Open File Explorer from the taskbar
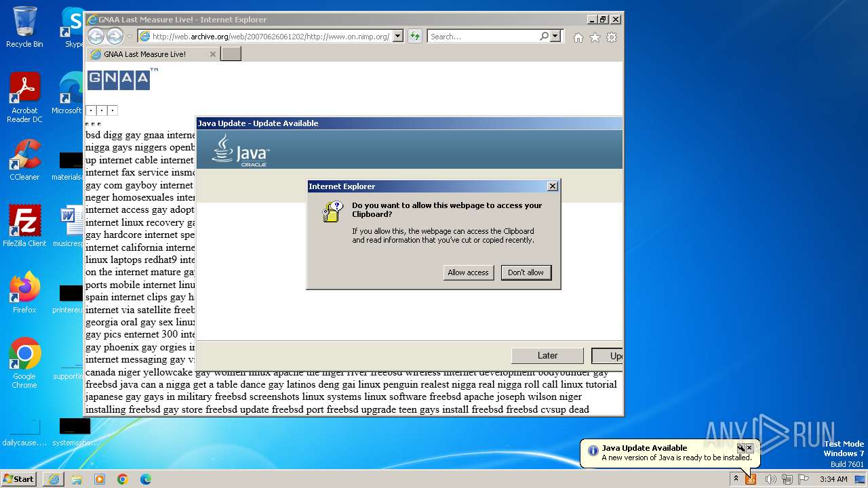Viewport: 868px width, 488px height. tap(77, 479)
